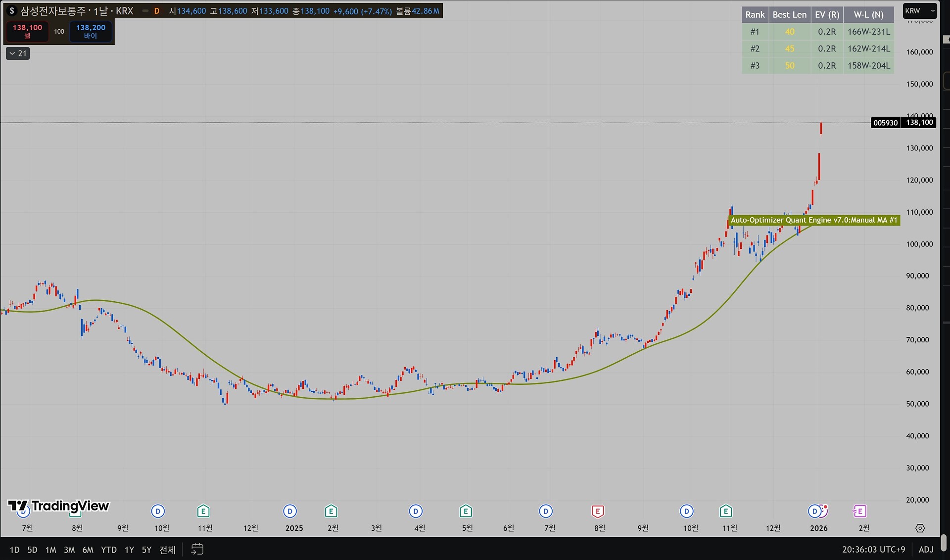Click the Manual MA #1 indicator label
The height and width of the screenshot is (560, 950).
pyautogui.click(x=813, y=220)
